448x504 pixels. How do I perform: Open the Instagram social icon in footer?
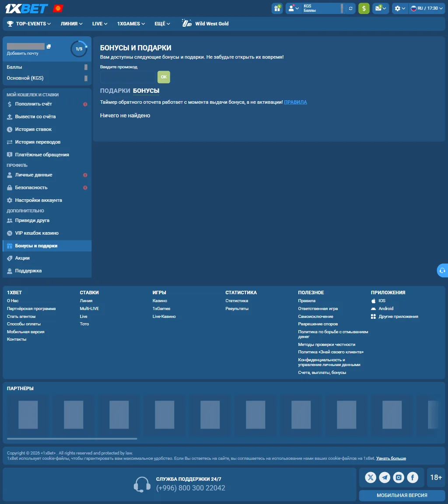pos(399,477)
